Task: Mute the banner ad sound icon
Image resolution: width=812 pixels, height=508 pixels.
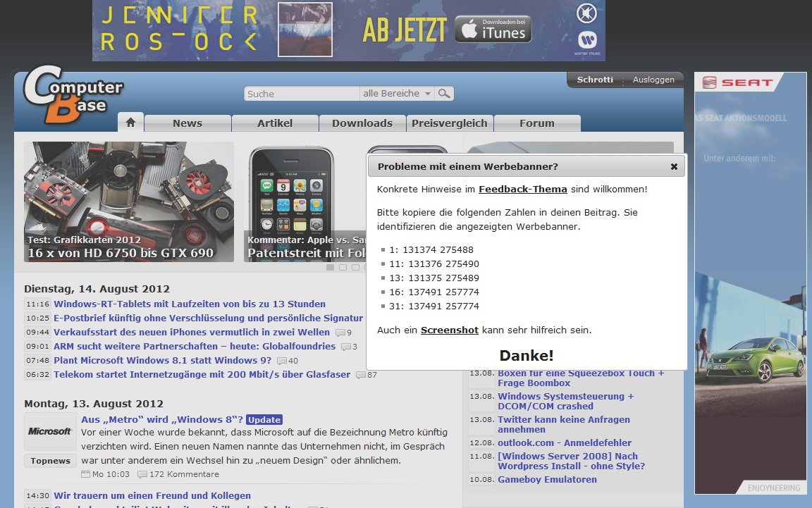Action: (x=586, y=13)
